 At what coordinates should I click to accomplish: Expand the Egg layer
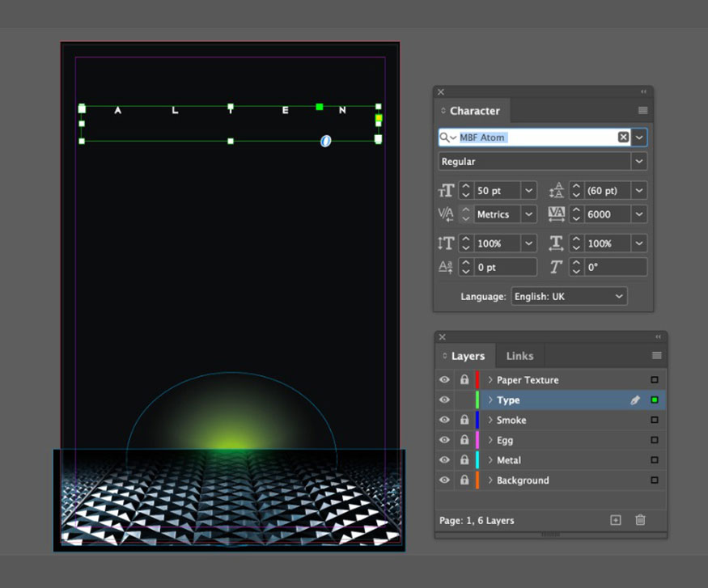point(490,440)
